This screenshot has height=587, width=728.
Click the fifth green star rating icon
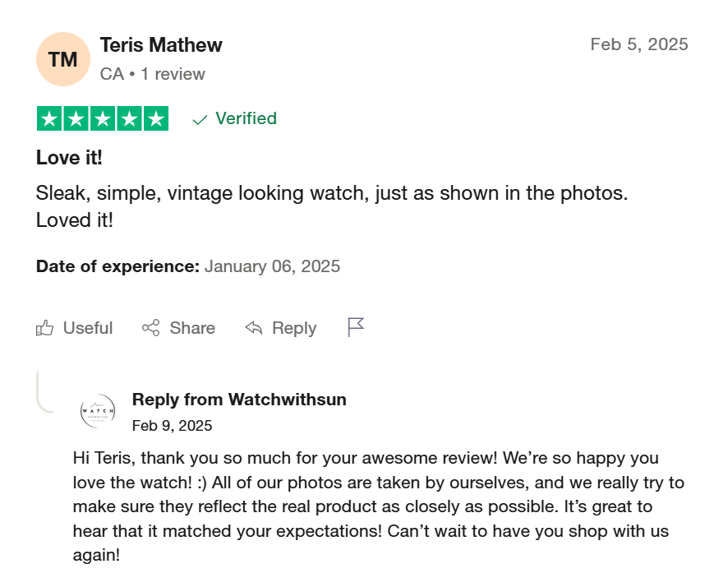tap(155, 118)
